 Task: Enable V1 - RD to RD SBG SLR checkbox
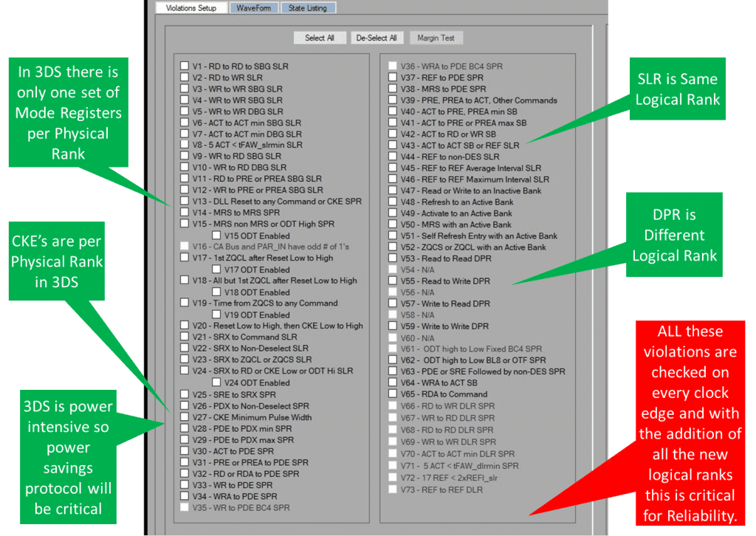[x=185, y=66]
